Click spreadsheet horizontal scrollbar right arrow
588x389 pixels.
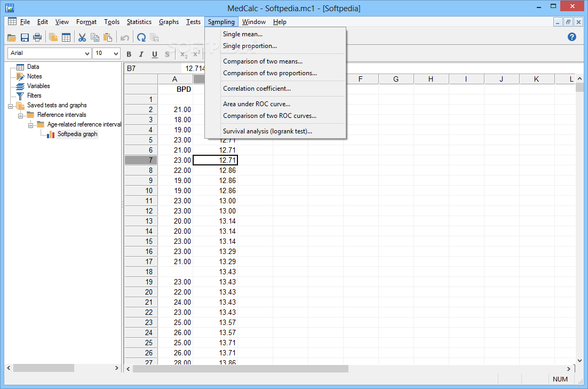tap(569, 369)
